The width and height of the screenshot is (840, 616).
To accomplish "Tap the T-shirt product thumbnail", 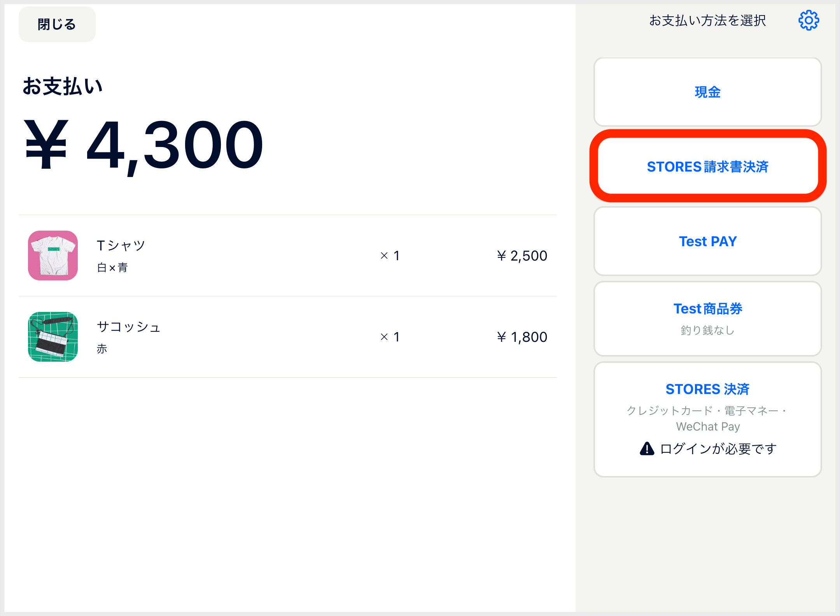I will [x=53, y=255].
